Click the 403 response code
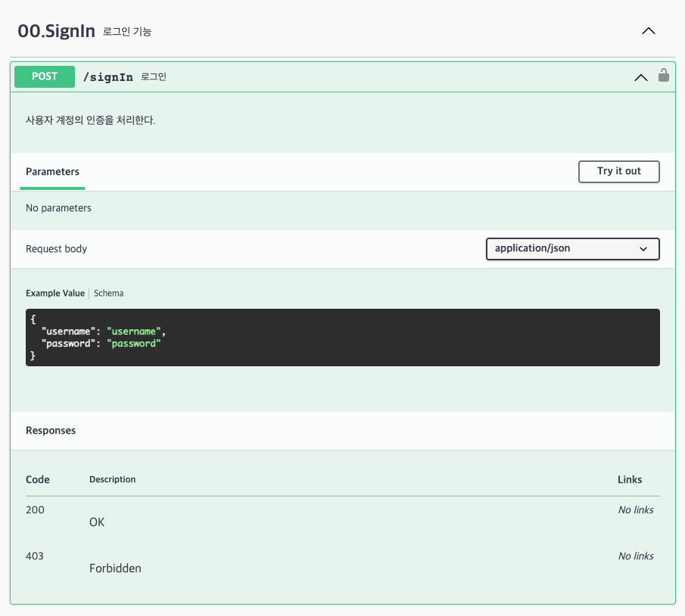The image size is (685, 616). [x=35, y=556]
